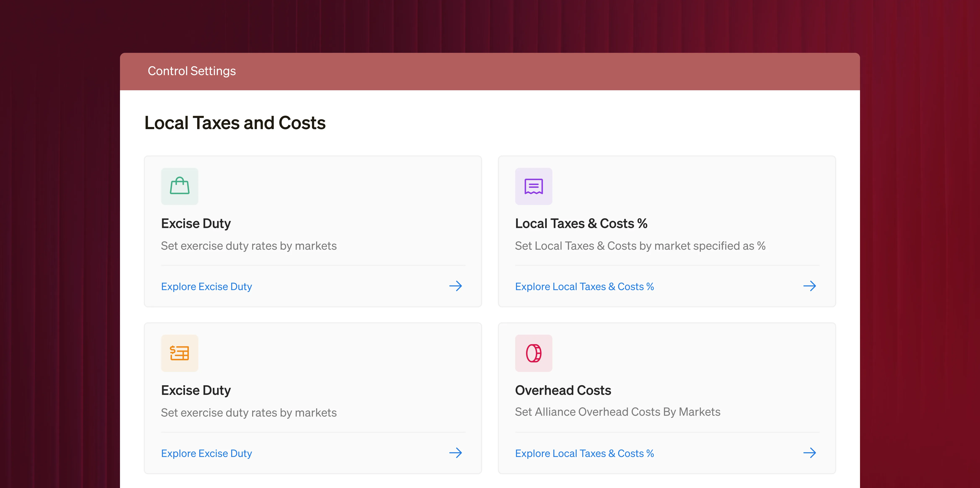Open the Explore link in Overhead Costs card
The width and height of the screenshot is (980, 488).
[584, 453]
